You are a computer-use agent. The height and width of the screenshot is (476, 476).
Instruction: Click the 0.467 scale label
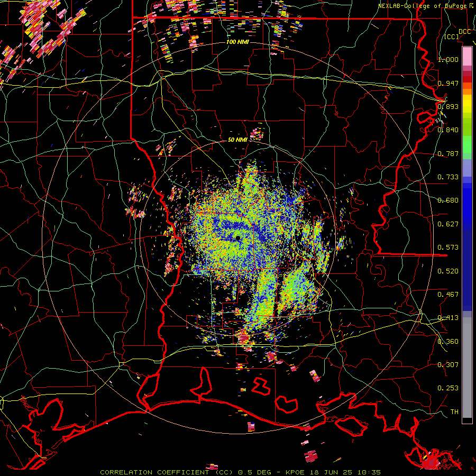448,295
